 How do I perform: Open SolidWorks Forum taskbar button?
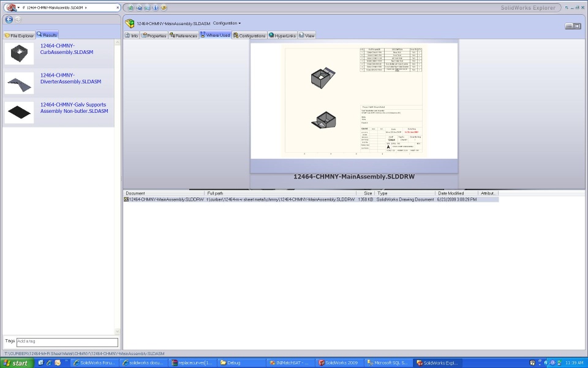(x=94, y=362)
